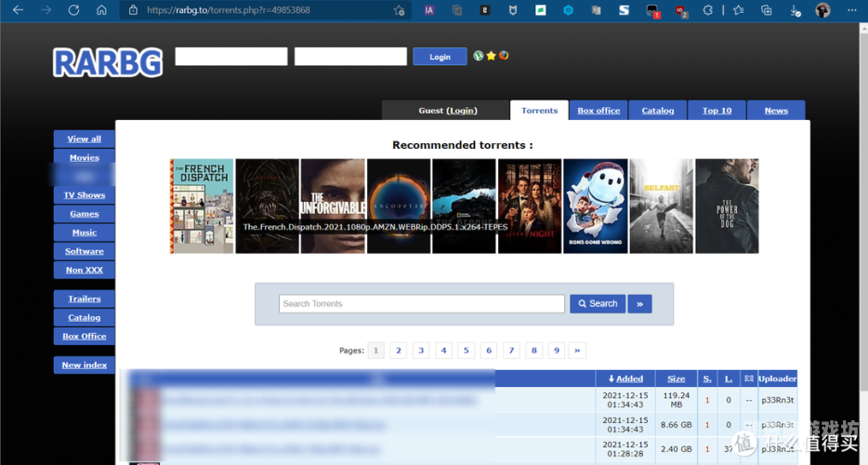This screenshot has width=868, height=465.
Task: Switch to the Box office tab
Action: (598, 111)
